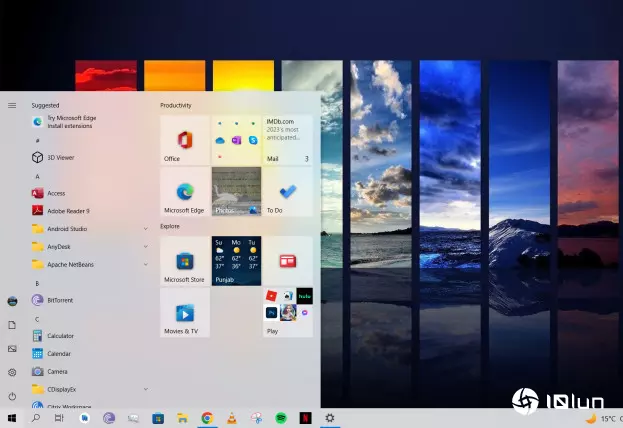The image size is (623, 428).
Task: Open Task View on the taskbar
Action: coord(59,418)
